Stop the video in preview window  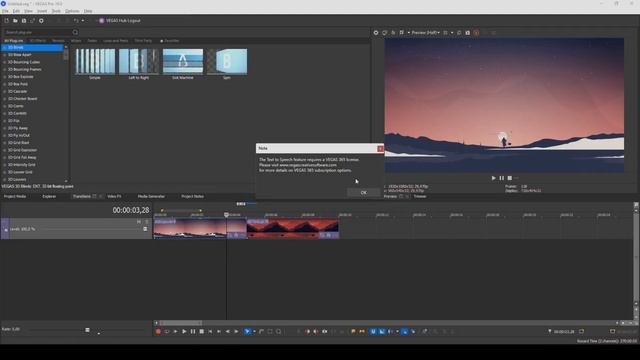(x=510, y=178)
